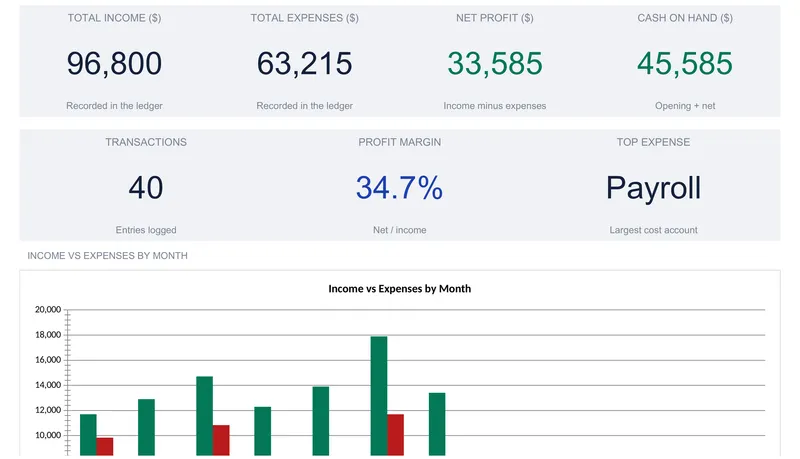
Task: Click the TOP EXPENSE heading
Action: tap(654, 142)
